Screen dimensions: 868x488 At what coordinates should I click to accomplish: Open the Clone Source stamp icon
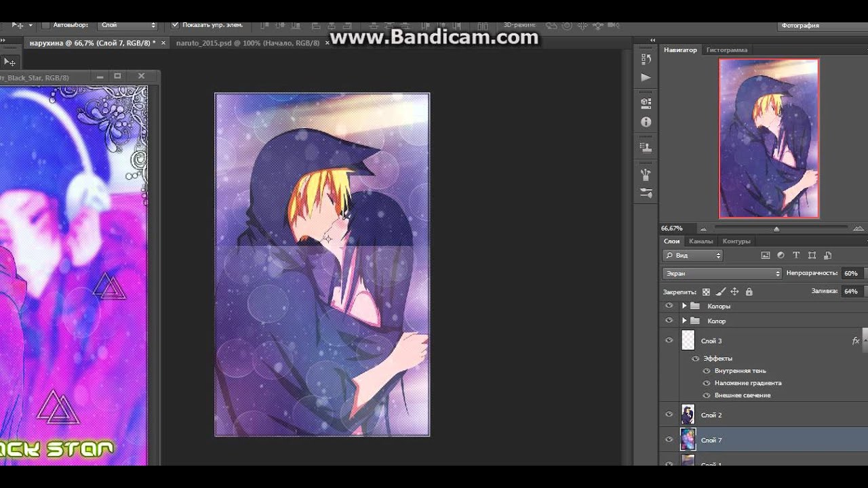(x=646, y=147)
